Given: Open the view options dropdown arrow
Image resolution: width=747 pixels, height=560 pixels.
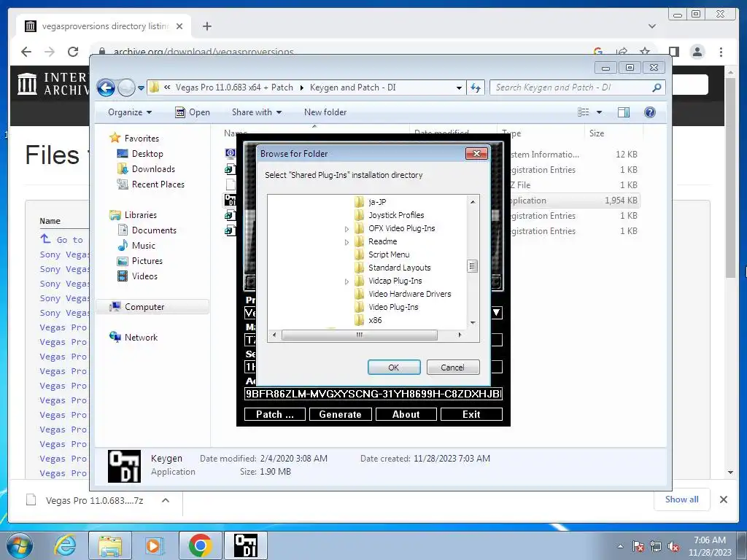Looking at the screenshot, I should pyautogui.click(x=600, y=112).
